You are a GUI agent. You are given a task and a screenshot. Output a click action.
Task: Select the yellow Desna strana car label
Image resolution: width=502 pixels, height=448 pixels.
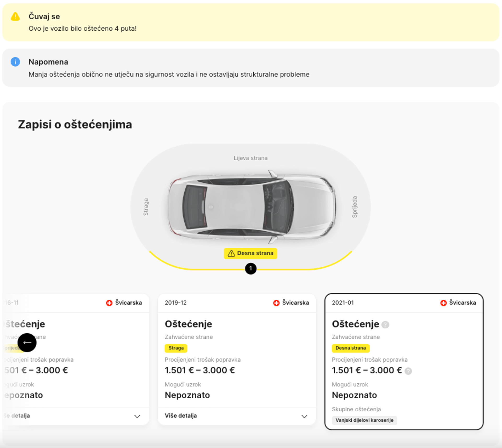pyautogui.click(x=250, y=253)
